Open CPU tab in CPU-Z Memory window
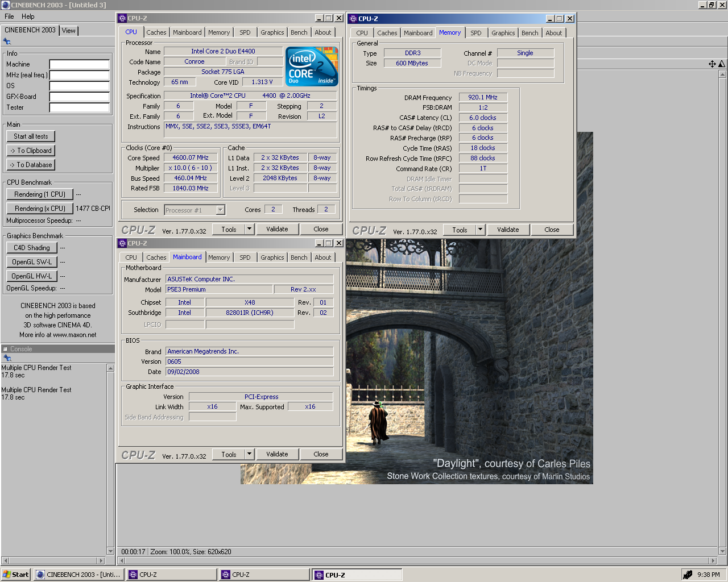This screenshot has height=582, width=728. click(x=362, y=33)
